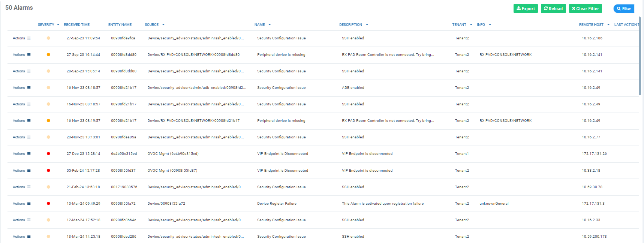Open the Description column dropdown arrow
644x243 pixels.
(367, 25)
